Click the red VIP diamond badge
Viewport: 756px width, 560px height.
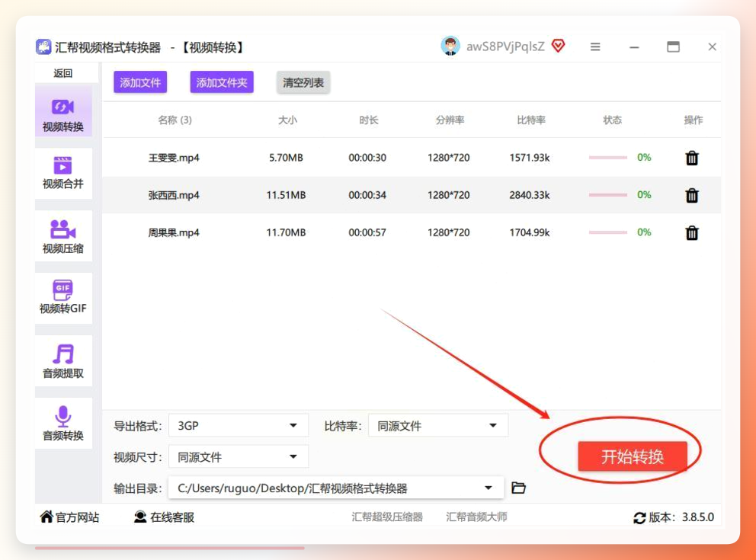(559, 46)
